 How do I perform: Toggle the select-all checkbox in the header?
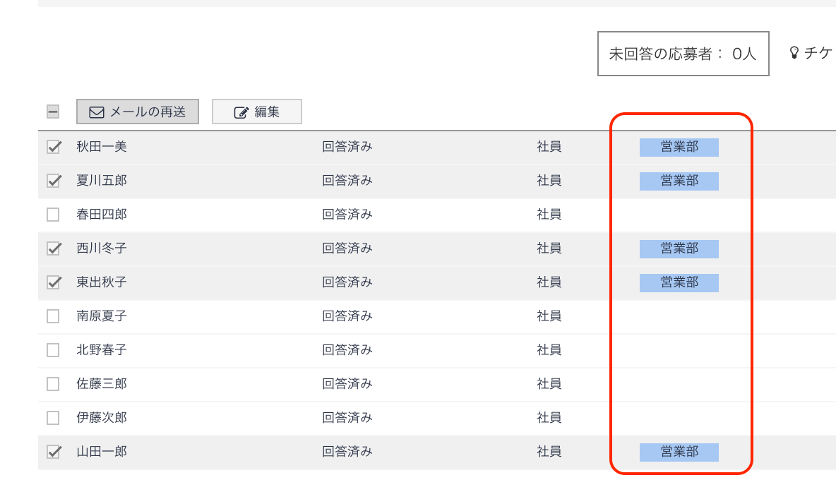(53, 112)
